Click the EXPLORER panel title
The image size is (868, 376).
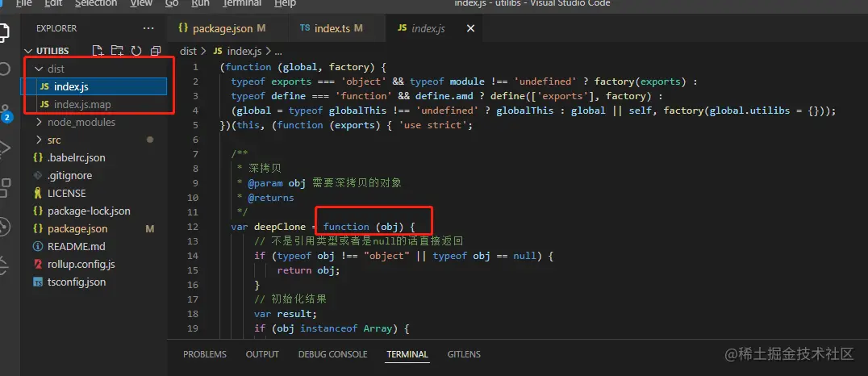[56, 28]
